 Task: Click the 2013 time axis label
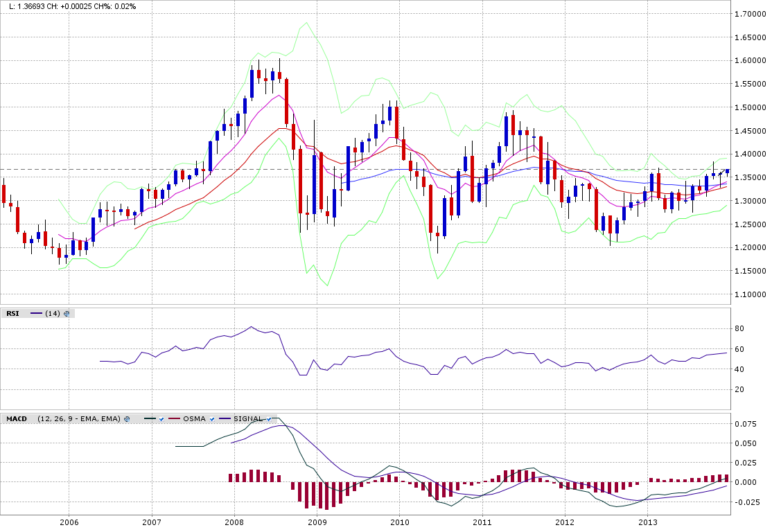coord(648,522)
